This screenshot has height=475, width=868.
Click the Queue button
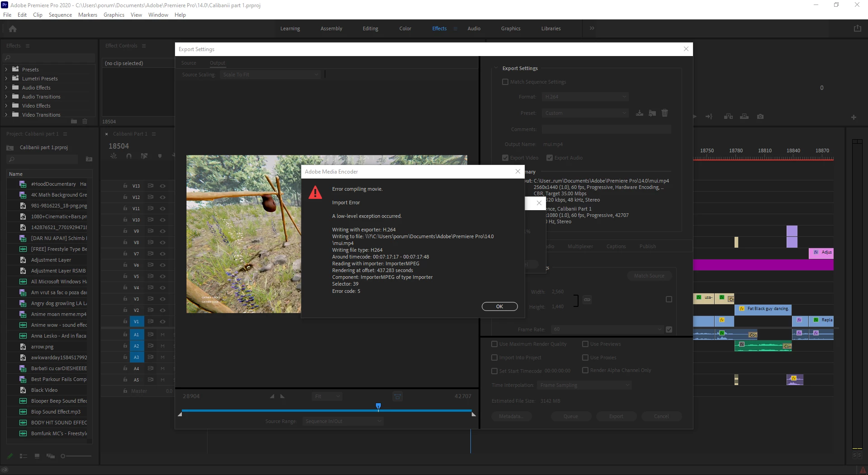(571, 416)
